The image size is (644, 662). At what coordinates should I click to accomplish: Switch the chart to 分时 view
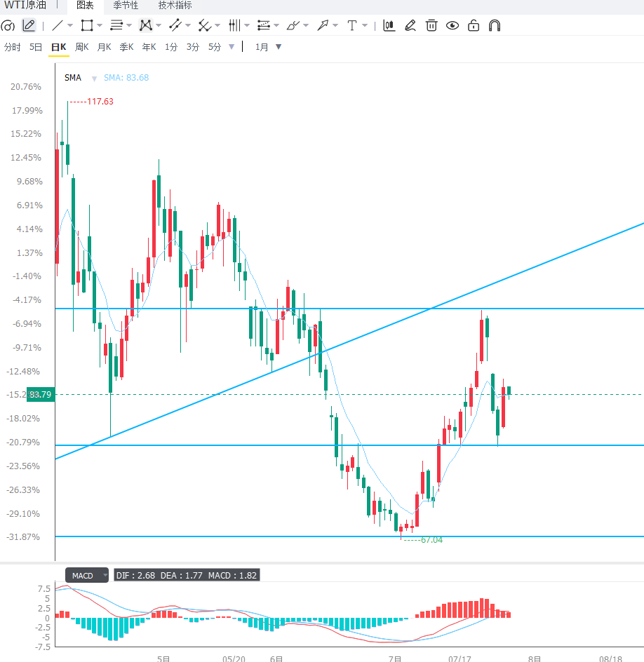click(12, 47)
